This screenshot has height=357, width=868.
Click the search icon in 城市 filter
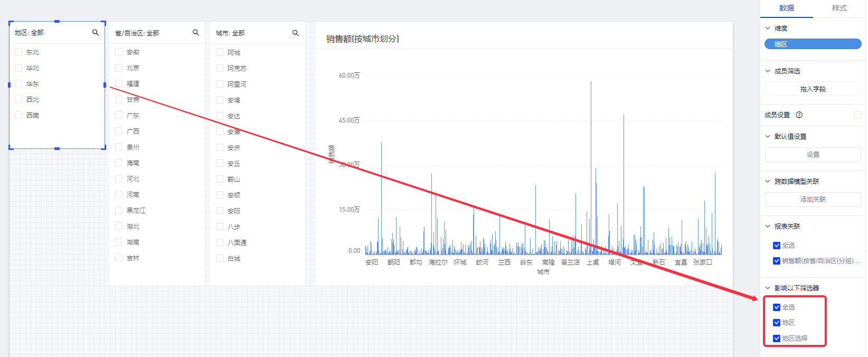pyautogui.click(x=296, y=33)
